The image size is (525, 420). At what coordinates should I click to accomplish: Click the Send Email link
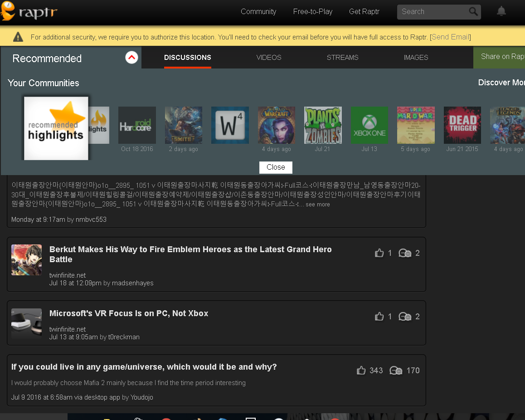[x=450, y=37]
